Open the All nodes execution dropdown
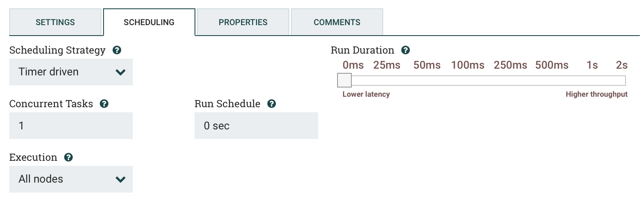 click(71, 179)
